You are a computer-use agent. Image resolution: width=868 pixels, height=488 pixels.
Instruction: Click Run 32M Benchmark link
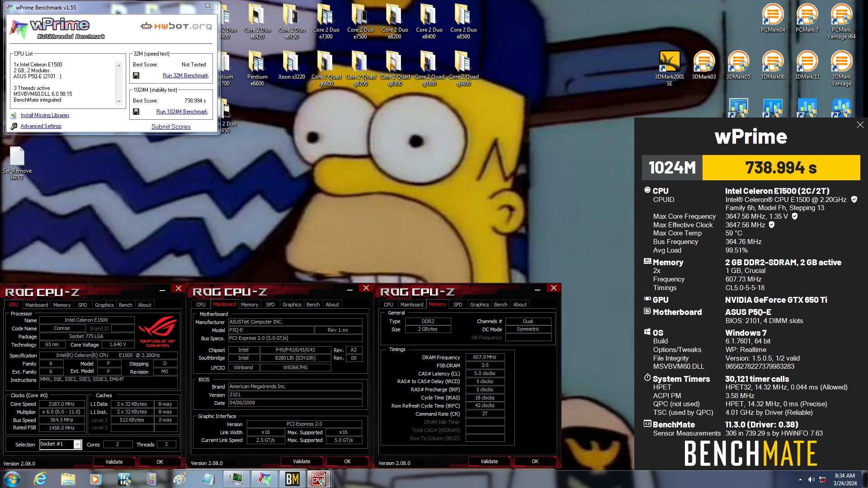tap(185, 75)
